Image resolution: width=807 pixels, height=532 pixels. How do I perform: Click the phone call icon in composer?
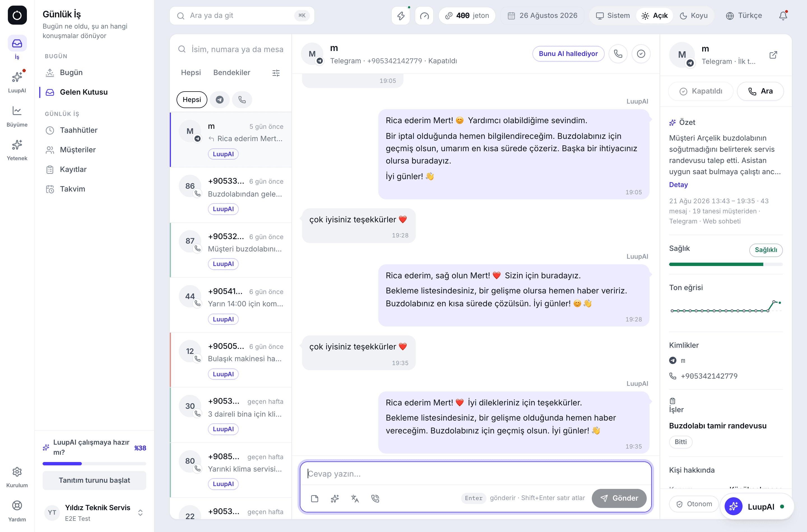(x=375, y=498)
